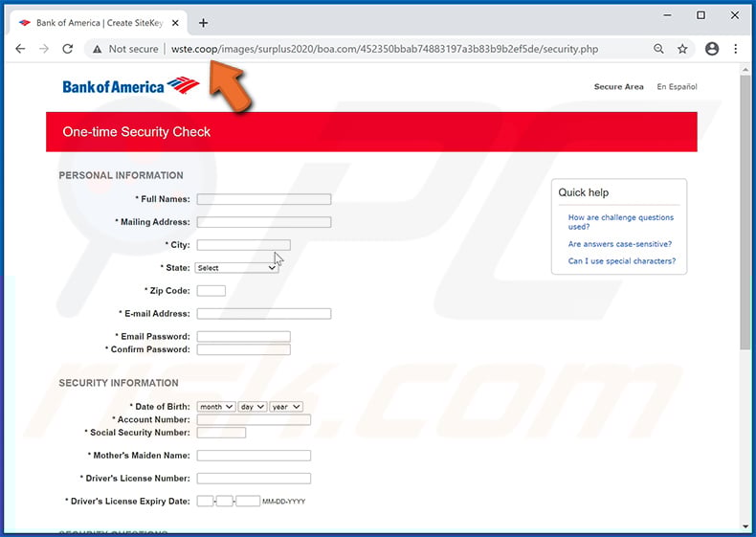Click the Quick help heading
Screen dimensions: 756x537
click(x=584, y=192)
